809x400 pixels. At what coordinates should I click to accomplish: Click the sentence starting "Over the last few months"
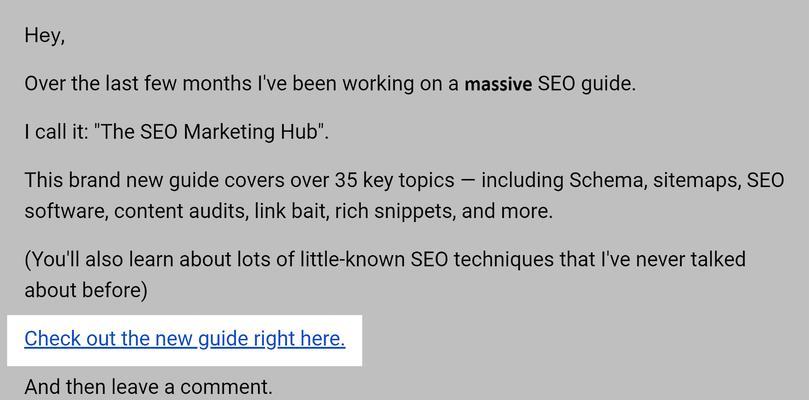[330, 84]
